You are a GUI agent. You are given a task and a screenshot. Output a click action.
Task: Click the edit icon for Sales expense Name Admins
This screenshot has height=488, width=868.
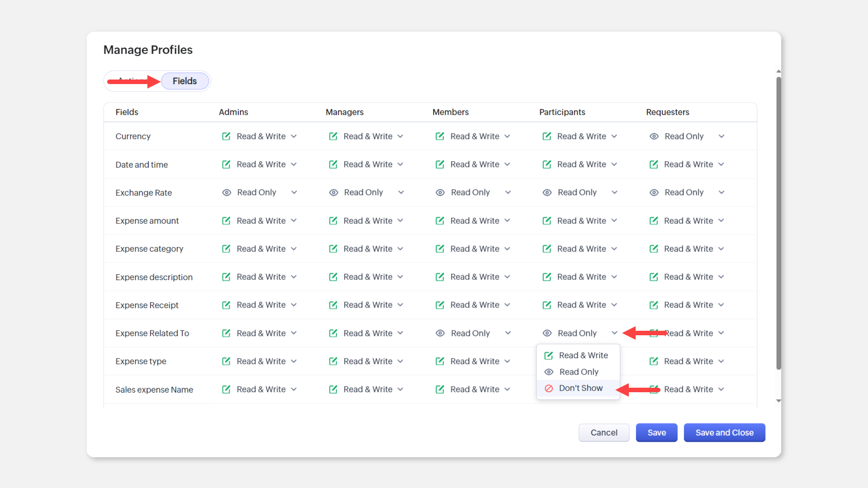click(226, 389)
